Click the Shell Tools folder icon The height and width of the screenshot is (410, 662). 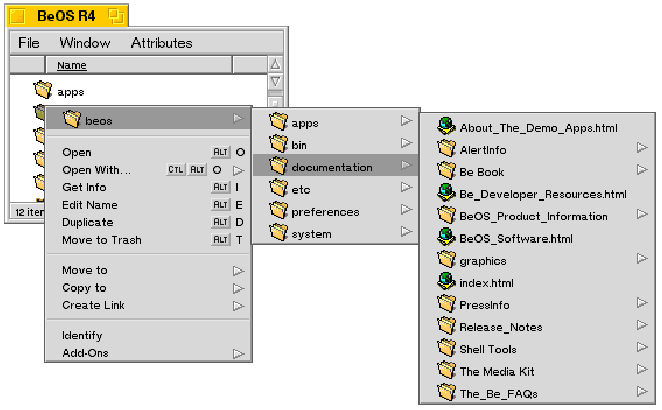click(446, 348)
